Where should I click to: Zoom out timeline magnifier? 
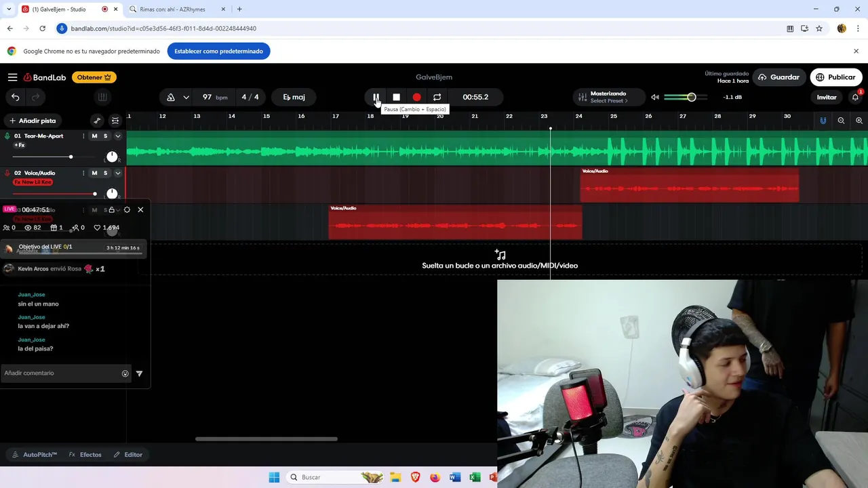(x=841, y=121)
